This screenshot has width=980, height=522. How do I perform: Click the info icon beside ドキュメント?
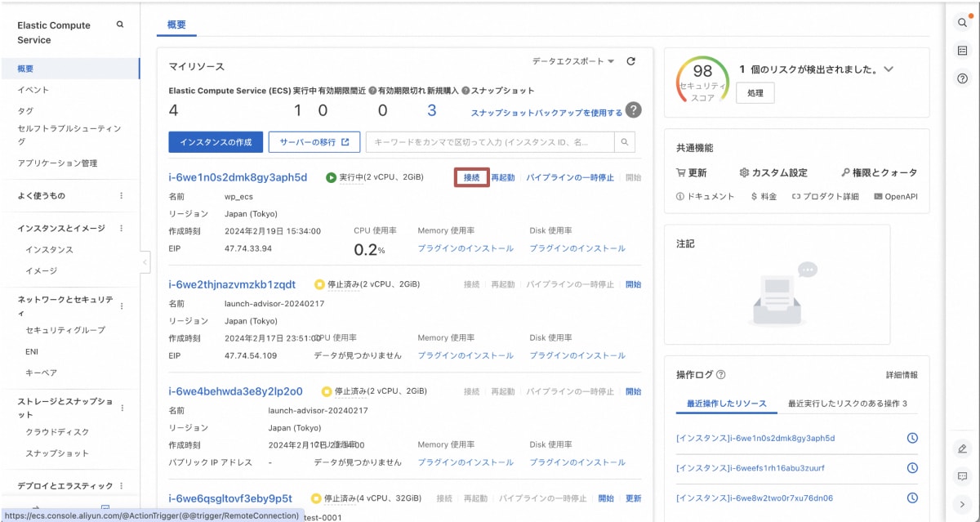[x=680, y=195]
